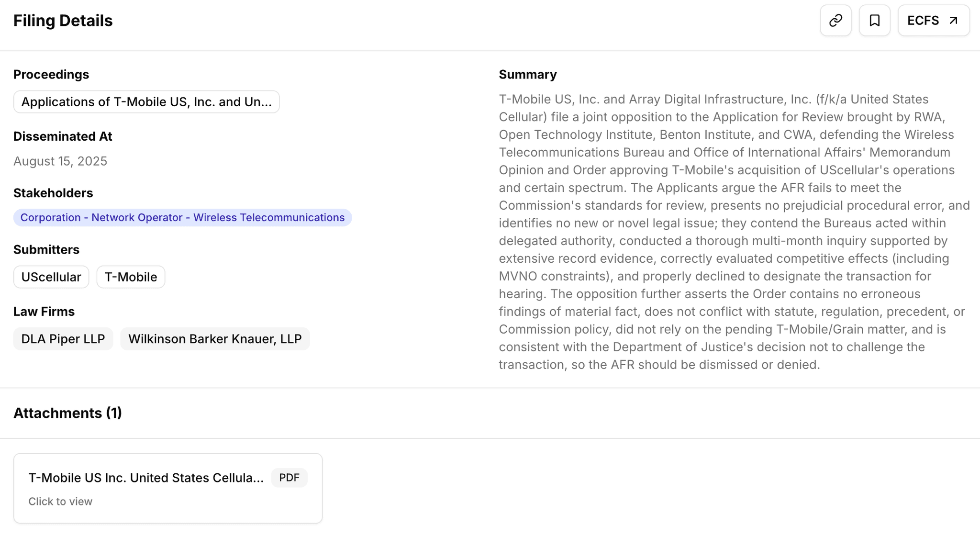Click the truncated Applications of T-Mobile proceeding chip
The image size is (980, 537).
coord(146,101)
